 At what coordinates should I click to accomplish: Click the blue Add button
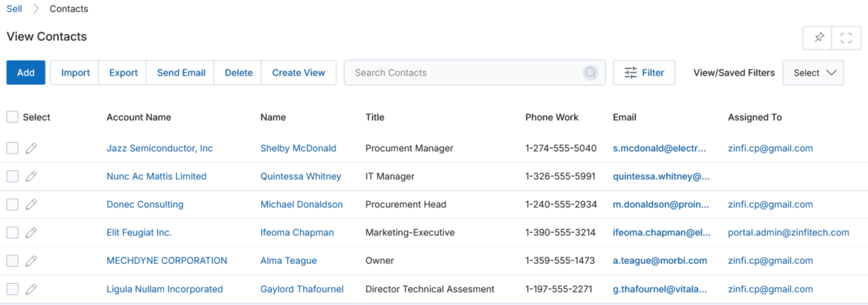pyautogui.click(x=26, y=73)
